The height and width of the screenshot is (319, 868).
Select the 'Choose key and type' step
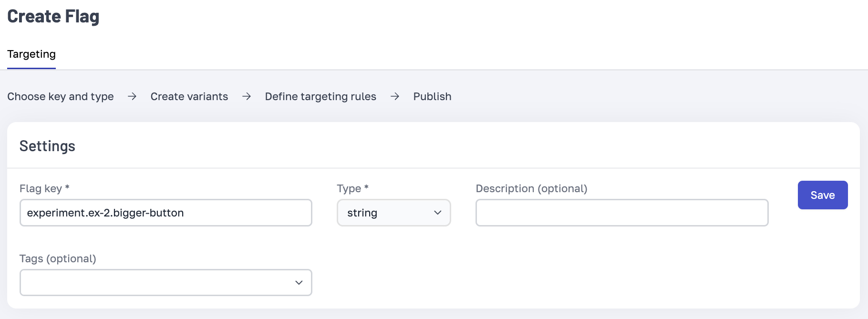tap(61, 97)
